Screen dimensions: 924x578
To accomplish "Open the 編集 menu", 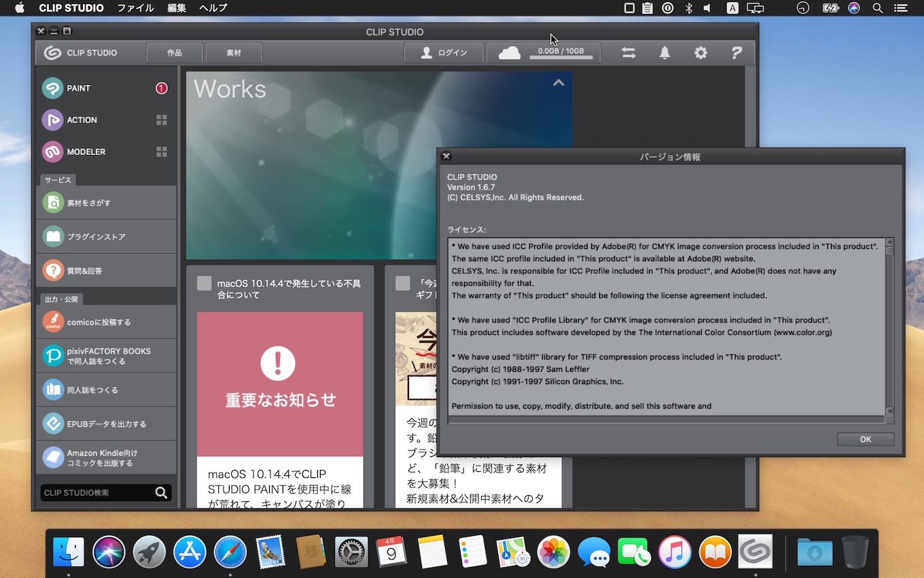I will (176, 8).
